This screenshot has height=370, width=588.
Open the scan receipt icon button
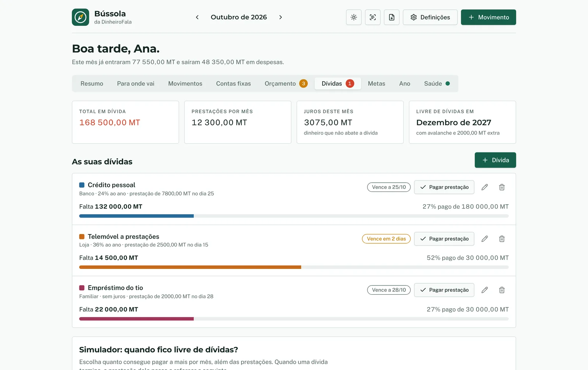[373, 17]
